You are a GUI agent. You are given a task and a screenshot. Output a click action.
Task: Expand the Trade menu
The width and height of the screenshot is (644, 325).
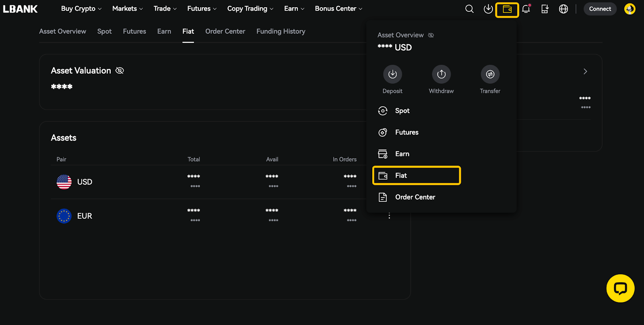tap(165, 8)
